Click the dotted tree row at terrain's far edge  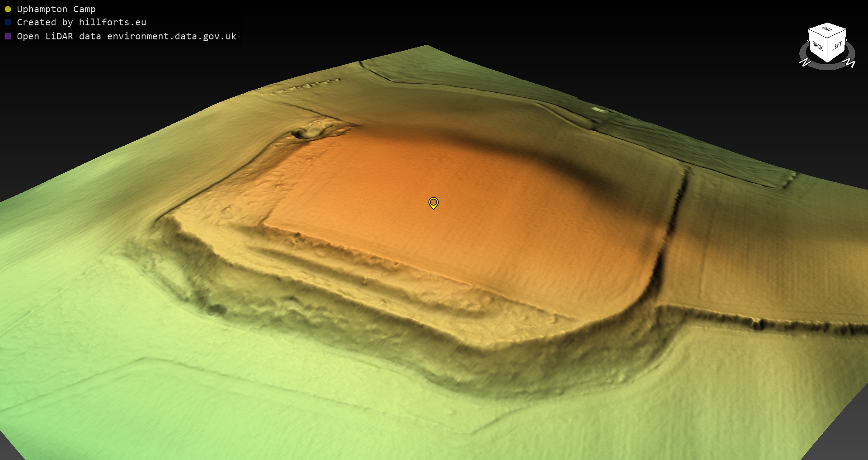(x=307, y=85)
